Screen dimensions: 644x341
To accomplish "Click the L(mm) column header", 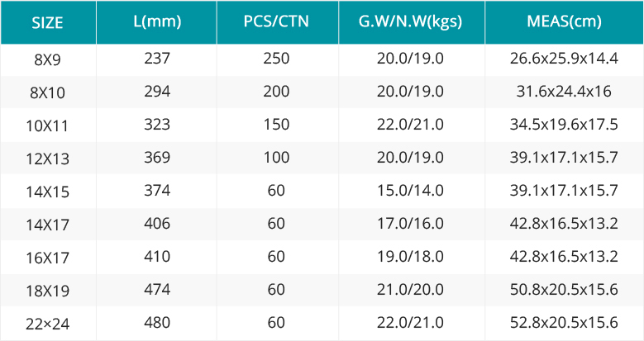I will [x=157, y=21].
